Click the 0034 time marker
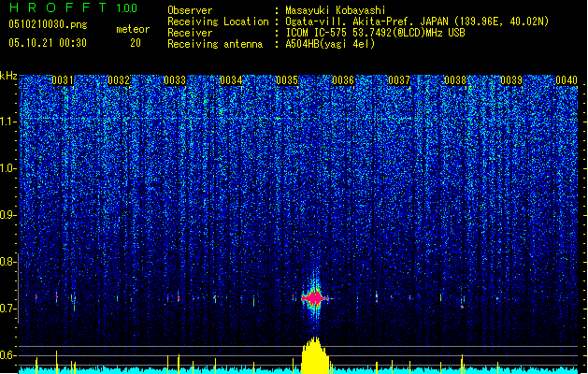588x374 pixels. 231,80
